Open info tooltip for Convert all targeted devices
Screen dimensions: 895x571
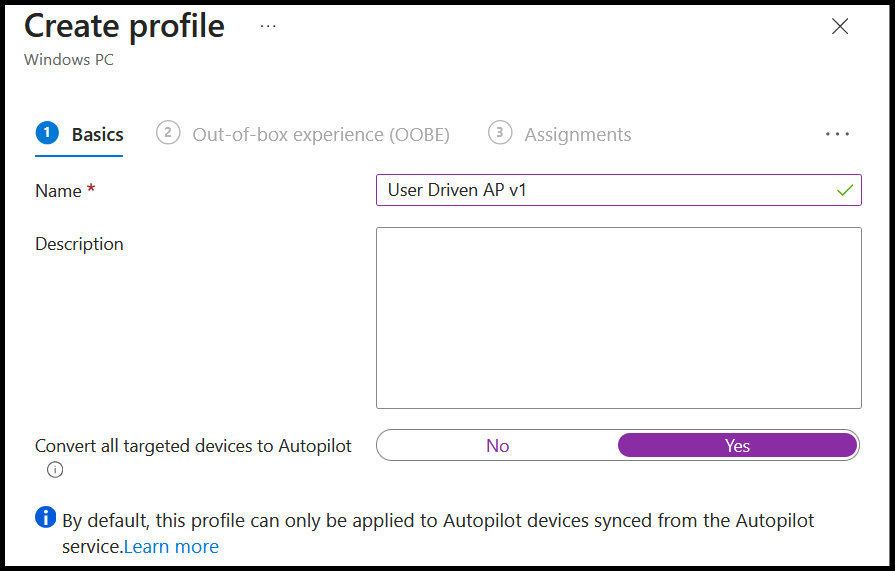click(55, 470)
